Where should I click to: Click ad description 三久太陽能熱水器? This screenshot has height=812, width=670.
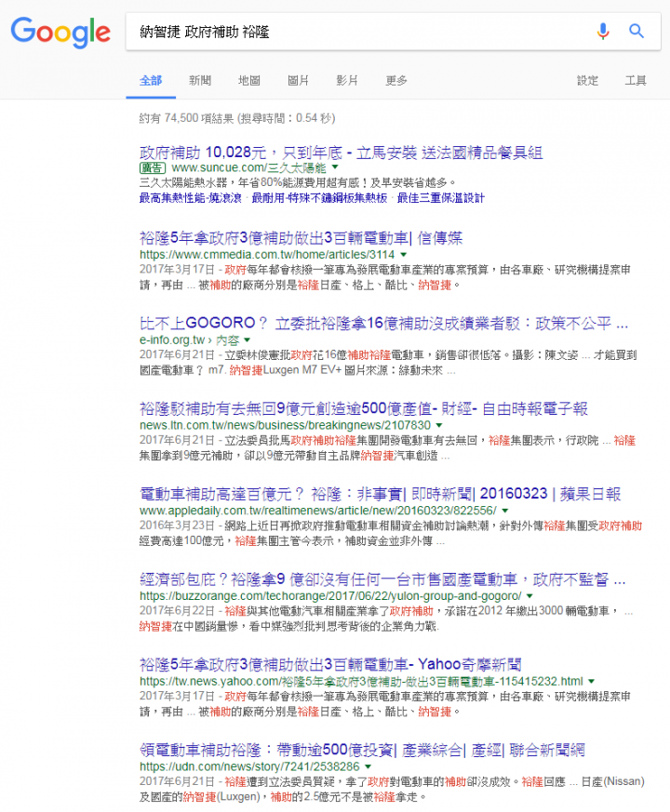point(298,183)
